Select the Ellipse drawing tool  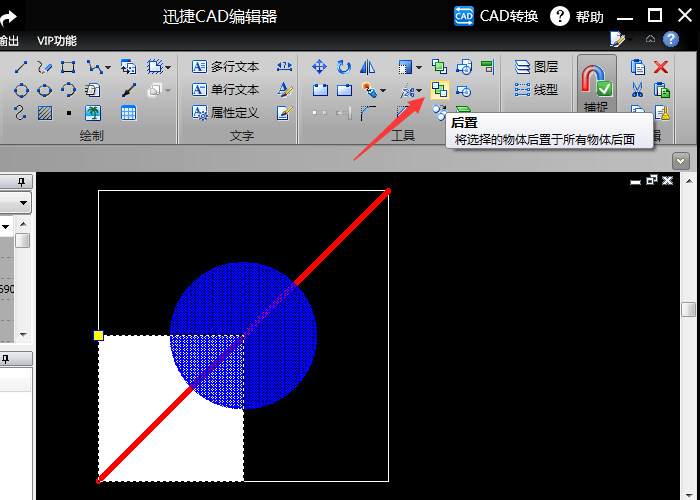pos(44,90)
